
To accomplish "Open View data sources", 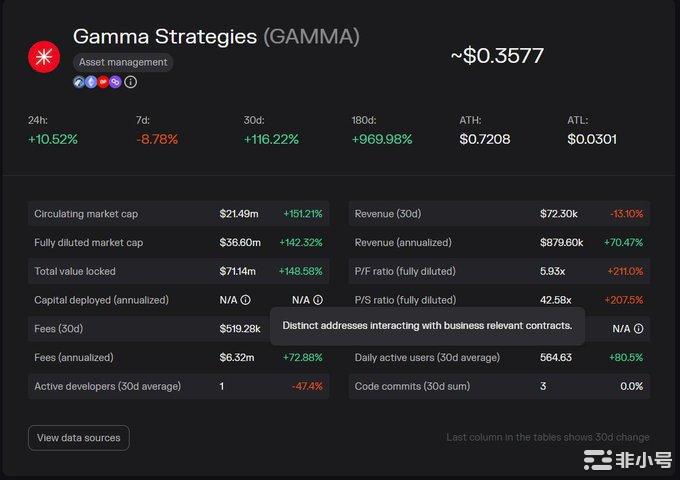I will pyautogui.click(x=78, y=437).
